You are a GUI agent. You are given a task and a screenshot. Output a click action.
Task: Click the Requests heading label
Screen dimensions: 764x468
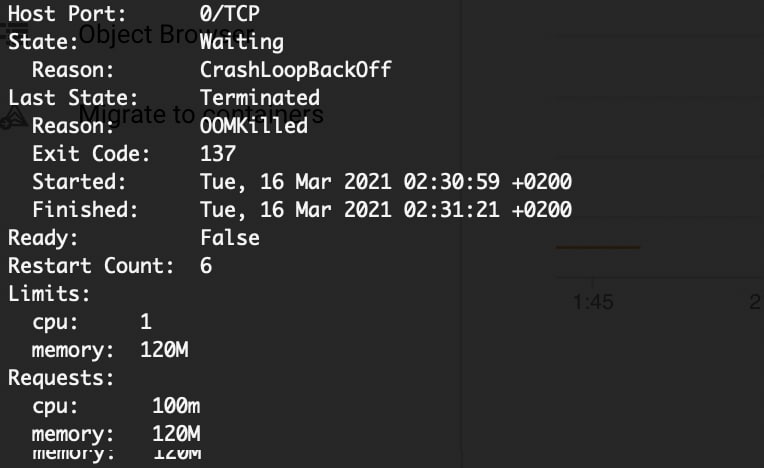click(61, 378)
